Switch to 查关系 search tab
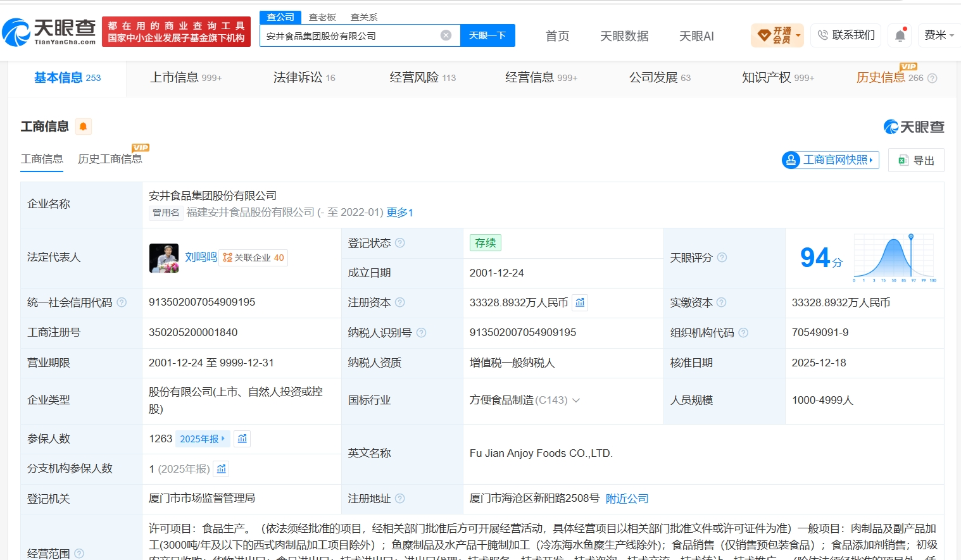961x560 pixels. (364, 17)
